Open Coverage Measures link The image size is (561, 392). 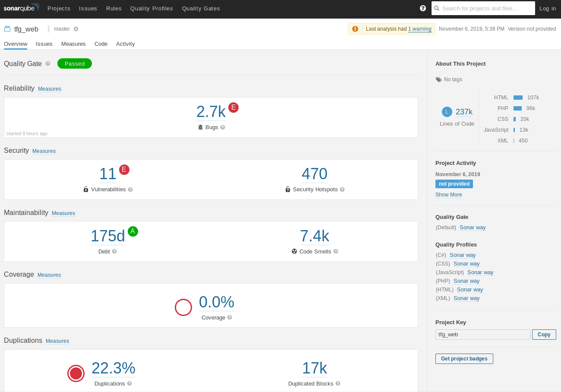tap(49, 275)
